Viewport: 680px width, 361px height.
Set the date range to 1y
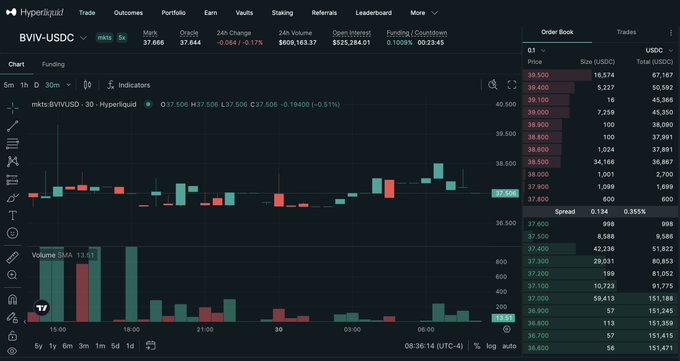pyautogui.click(x=52, y=346)
